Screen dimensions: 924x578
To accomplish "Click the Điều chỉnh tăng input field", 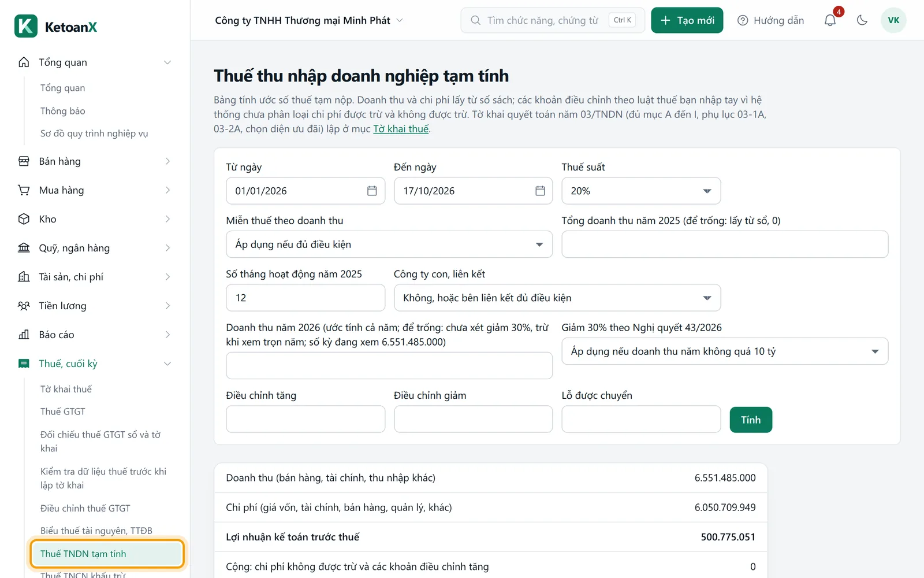I will [x=305, y=419].
